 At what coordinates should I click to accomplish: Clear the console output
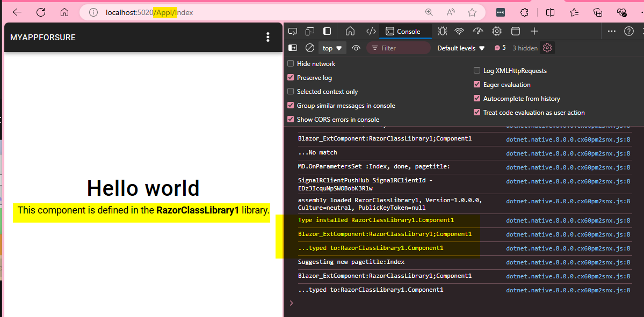[309, 48]
